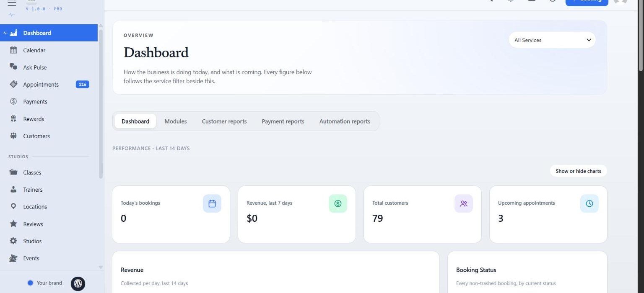Open the hamburger menu in the sidebar header
The width and height of the screenshot is (644, 293).
coord(12,3)
